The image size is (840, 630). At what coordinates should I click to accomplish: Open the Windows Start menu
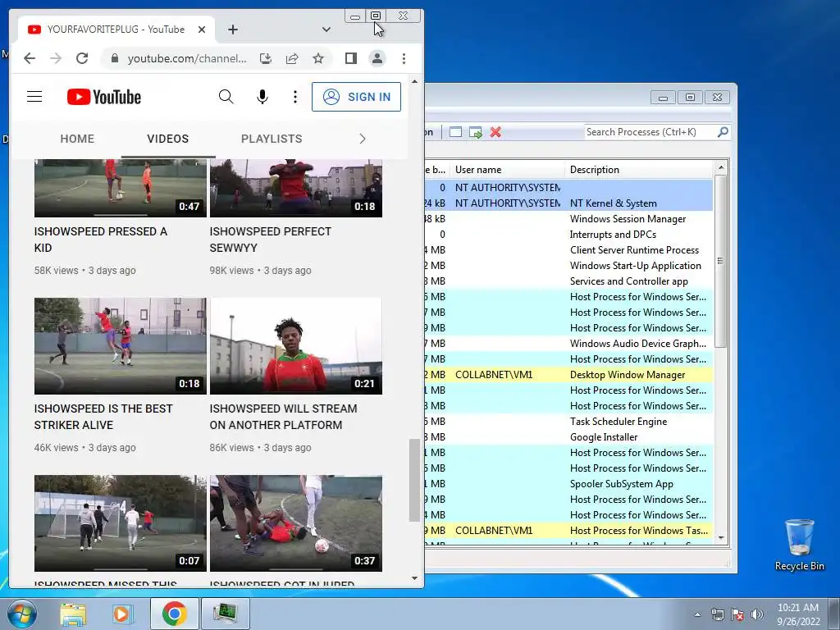pos(22,614)
